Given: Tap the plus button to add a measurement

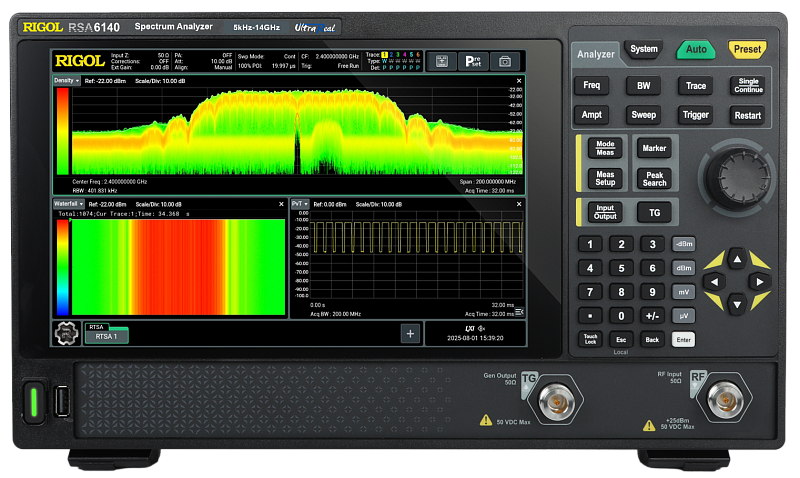Looking at the screenshot, I should pos(410,334).
